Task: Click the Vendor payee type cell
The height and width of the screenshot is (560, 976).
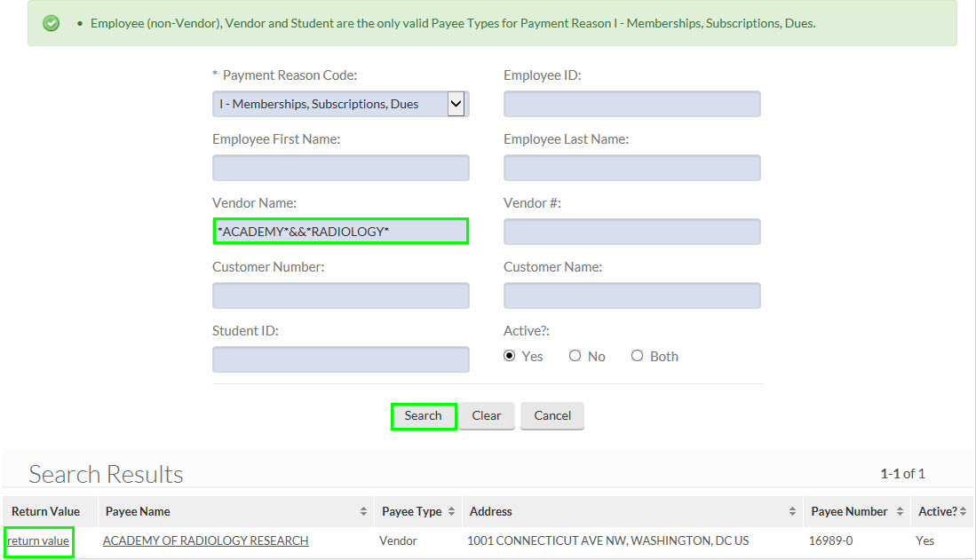Action: point(399,540)
